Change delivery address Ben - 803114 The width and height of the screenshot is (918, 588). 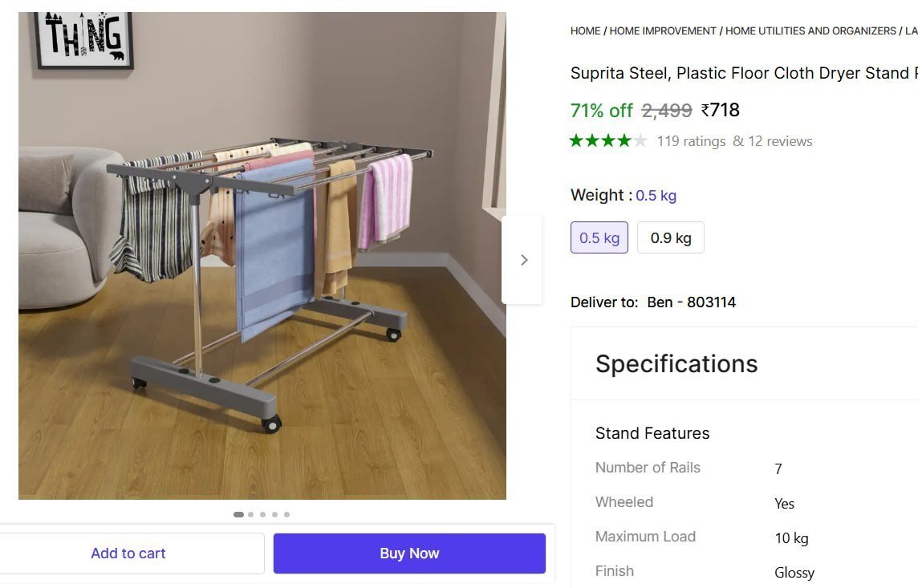[691, 302]
